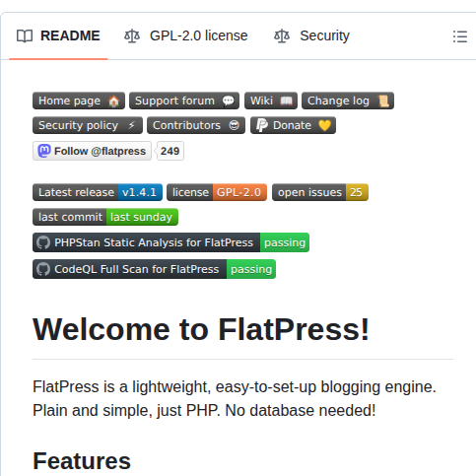The height and width of the screenshot is (476, 476).
Task: Open the Home page badge
Action: pyautogui.click(x=79, y=101)
